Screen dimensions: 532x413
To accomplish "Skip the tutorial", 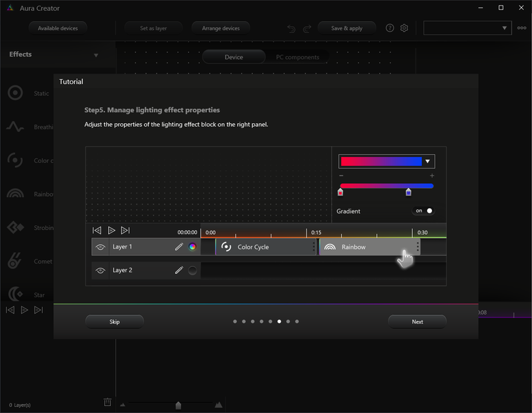I will pos(114,321).
